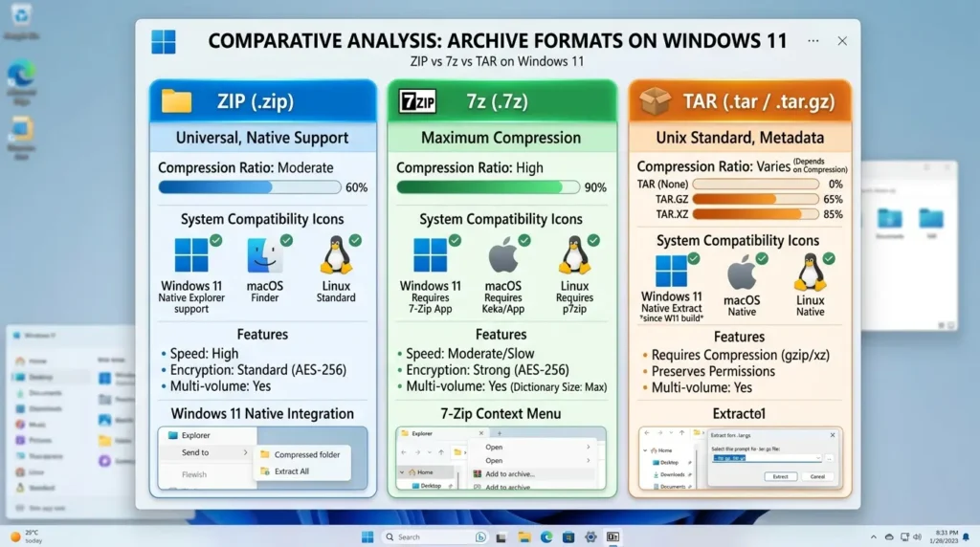The height and width of the screenshot is (547, 980).
Task: Click green checkmark on TAR macOS Apple logo
Action: [x=761, y=258]
